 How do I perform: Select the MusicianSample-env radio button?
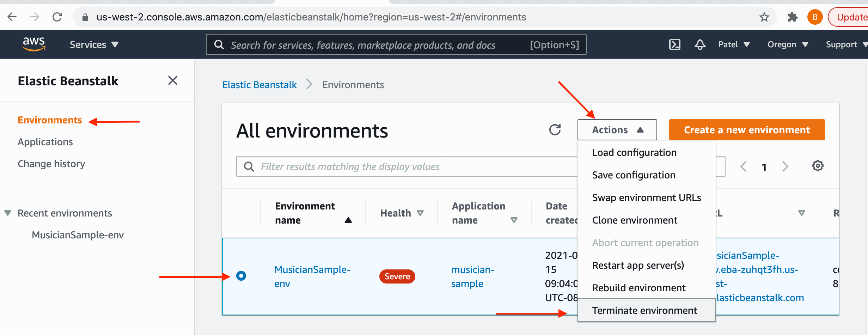pos(241,276)
